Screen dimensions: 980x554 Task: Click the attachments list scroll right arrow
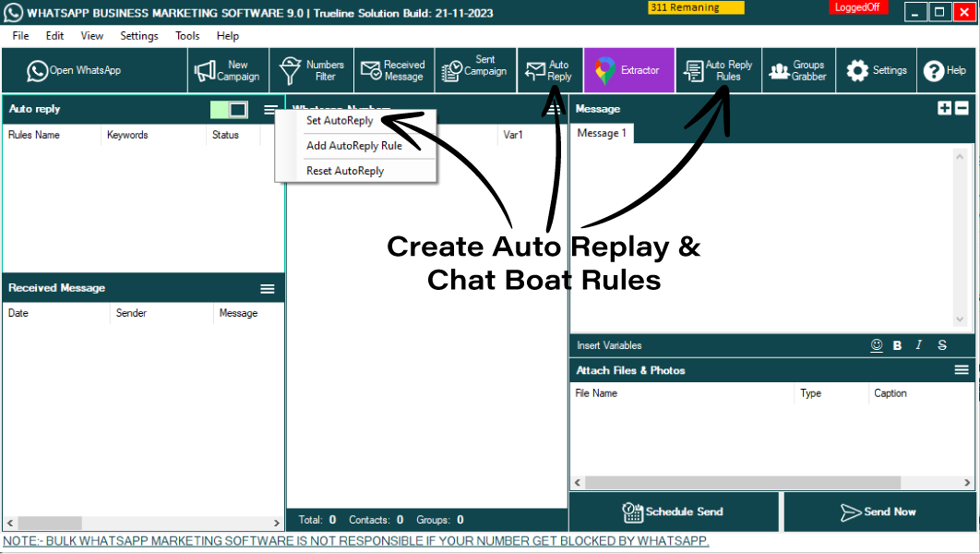click(967, 483)
